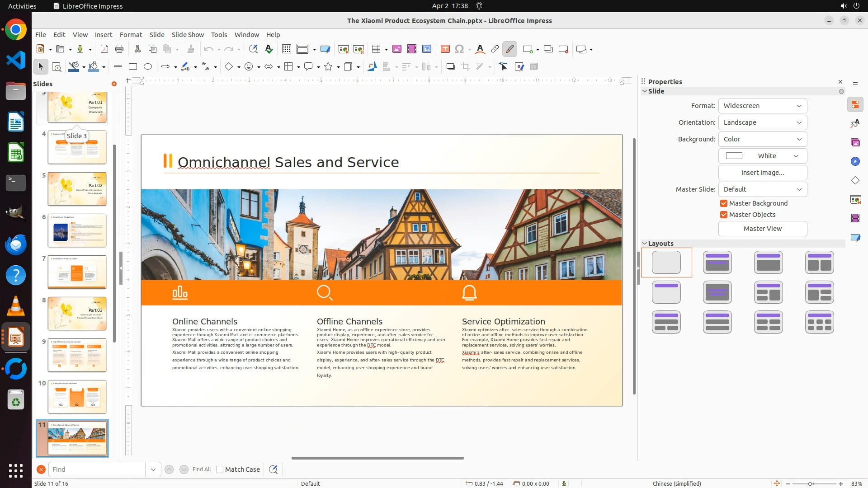Image resolution: width=868 pixels, height=488 pixels.
Task: Uncheck the Master Objects checkbox
Action: tap(724, 215)
